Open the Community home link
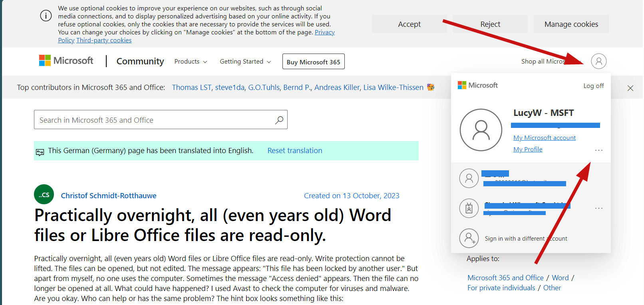This screenshot has height=305, width=644. 140,61
